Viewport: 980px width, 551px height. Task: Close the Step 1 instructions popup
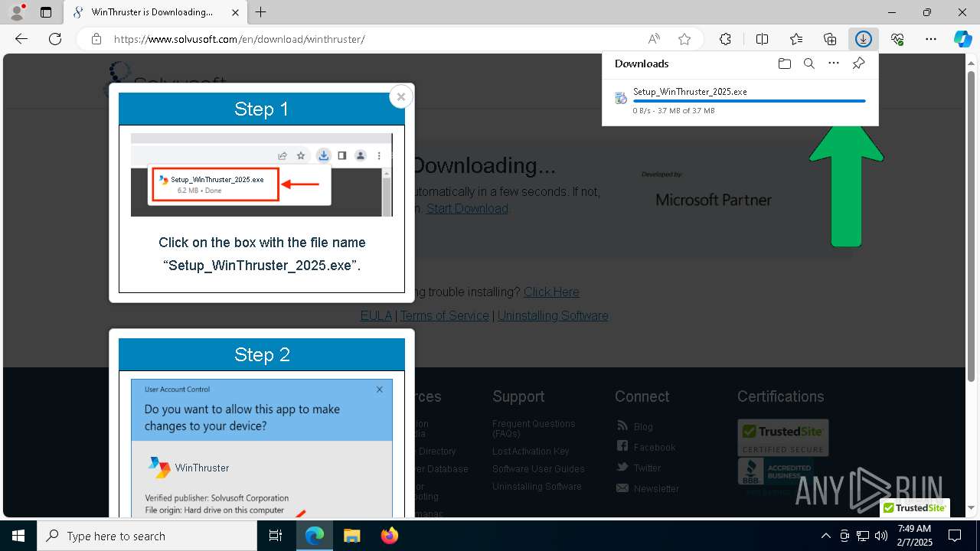pyautogui.click(x=401, y=96)
